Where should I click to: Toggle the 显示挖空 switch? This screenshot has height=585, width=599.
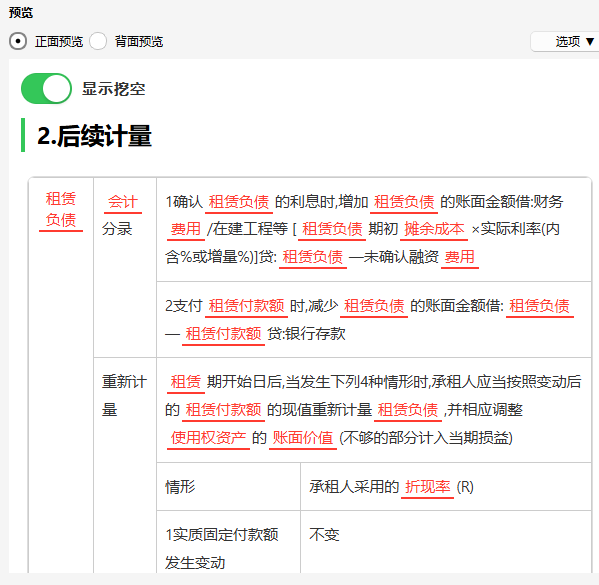tap(46, 89)
